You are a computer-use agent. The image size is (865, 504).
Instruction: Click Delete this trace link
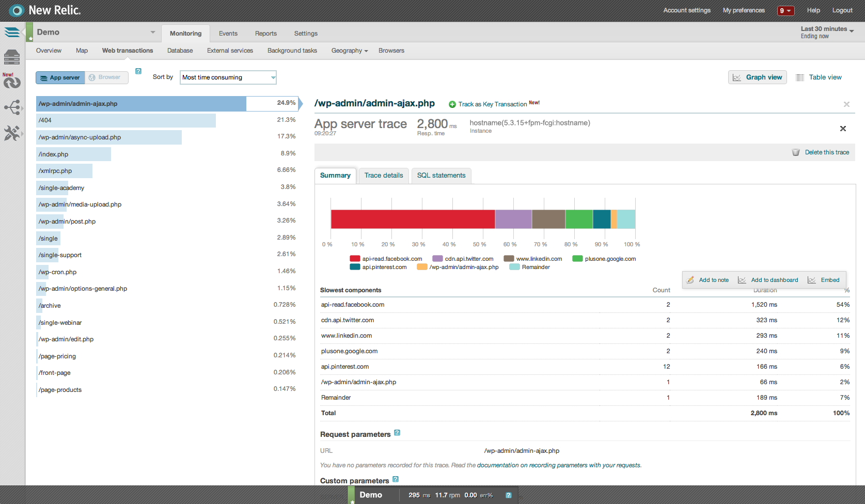(x=827, y=152)
